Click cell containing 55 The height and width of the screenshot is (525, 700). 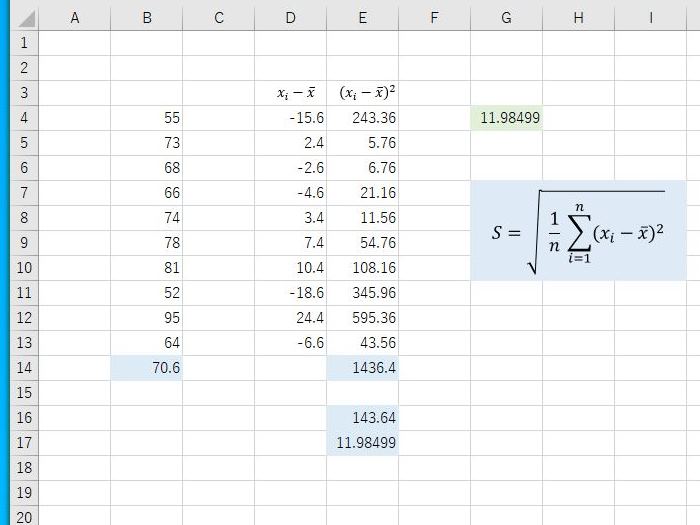[146, 118]
